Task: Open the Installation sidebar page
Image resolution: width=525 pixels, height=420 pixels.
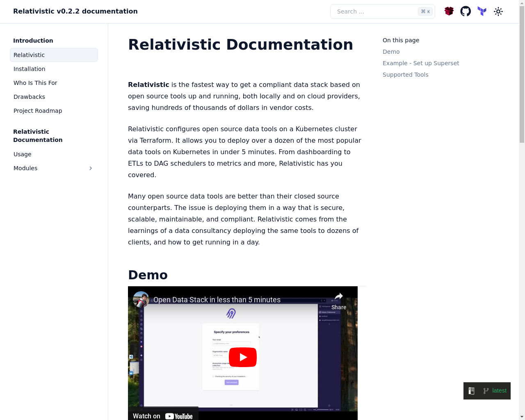Action: [x=54, y=69]
